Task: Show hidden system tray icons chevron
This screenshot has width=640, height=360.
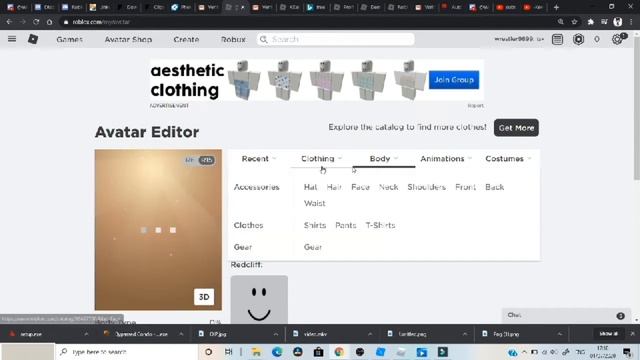Action: tap(524, 352)
